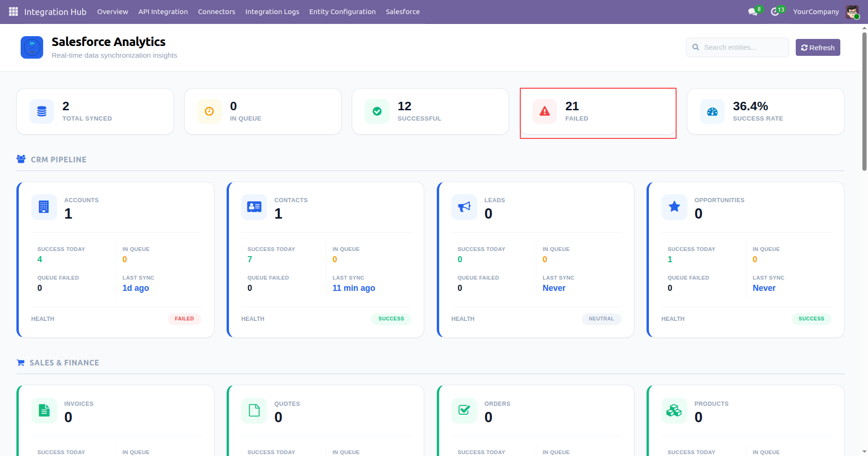868x456 pixels.
Task: Click the Sales & Finance cart icon
Action: (x=21, y=363)
